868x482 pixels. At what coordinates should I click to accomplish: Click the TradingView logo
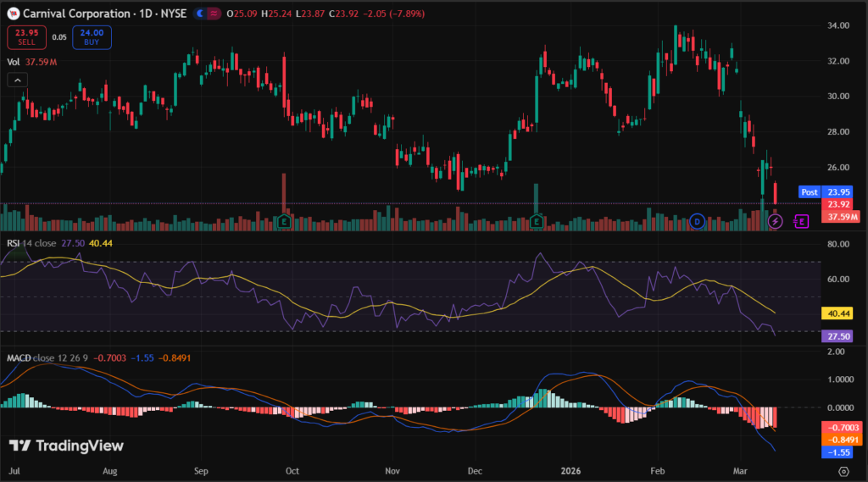pyautogui.click(x=66, y=446)
